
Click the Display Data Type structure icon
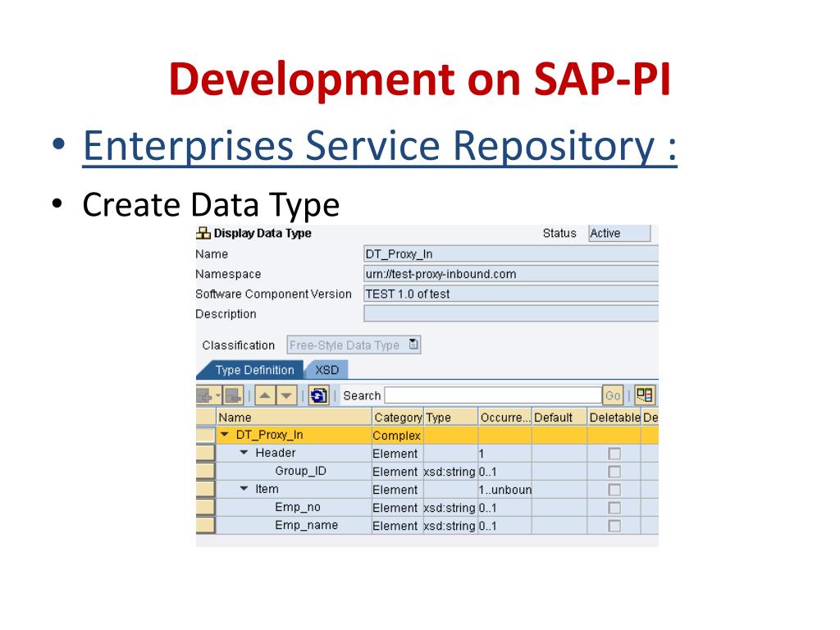(203, 233)
